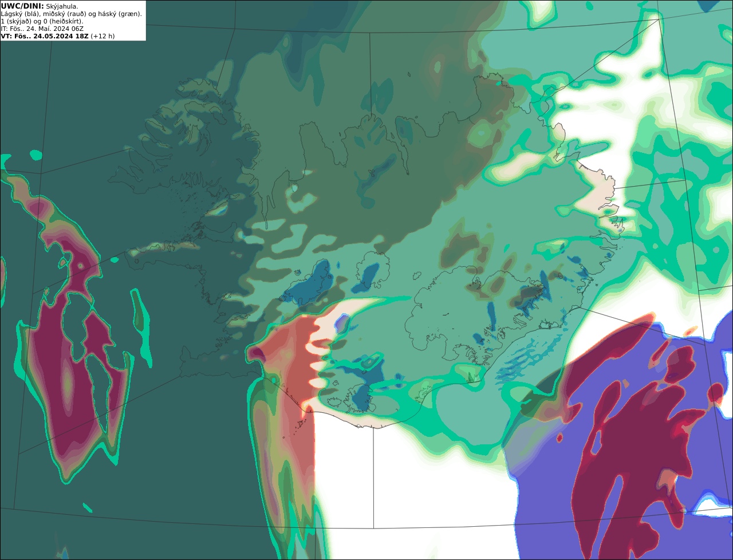
Task: Click the "UWC/DINI: Skýjahula." title text
Action: (x=40, y=6)
